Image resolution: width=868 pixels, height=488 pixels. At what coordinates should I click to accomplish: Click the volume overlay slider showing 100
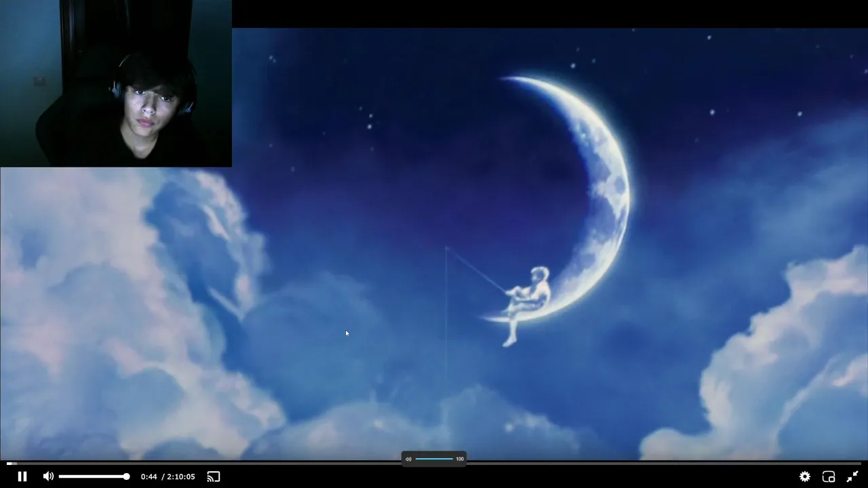click(x=434, y=459)
